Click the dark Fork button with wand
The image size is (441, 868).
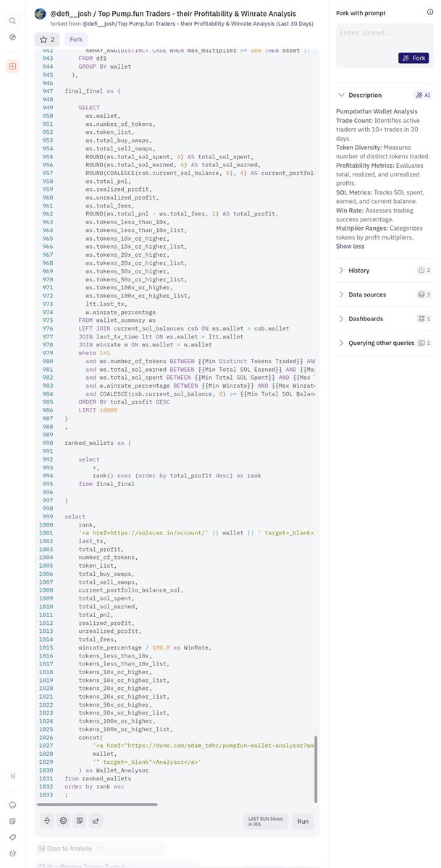[413, 57]
